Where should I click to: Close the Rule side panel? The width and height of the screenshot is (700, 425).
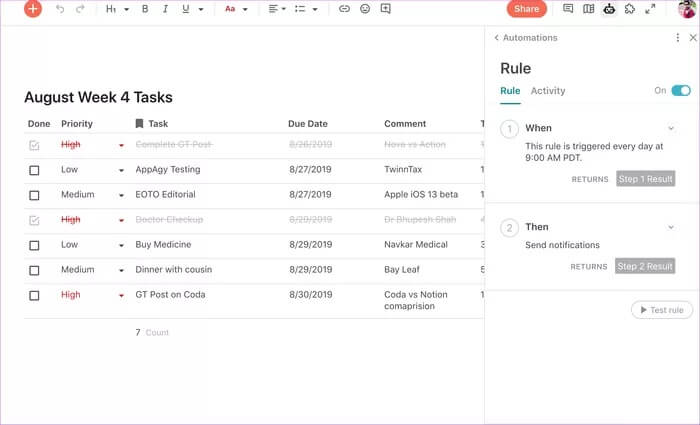tap(693, 38)
